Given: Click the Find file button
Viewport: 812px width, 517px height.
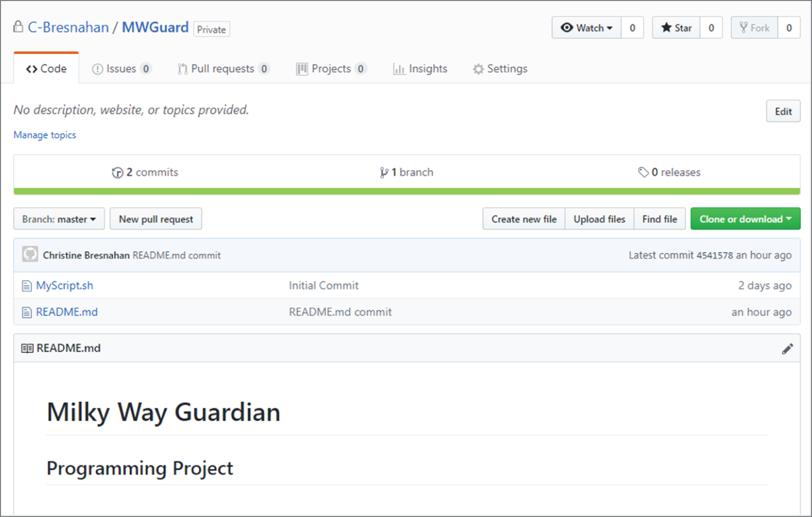Looking at the screenshot, I should coord(660,219).
